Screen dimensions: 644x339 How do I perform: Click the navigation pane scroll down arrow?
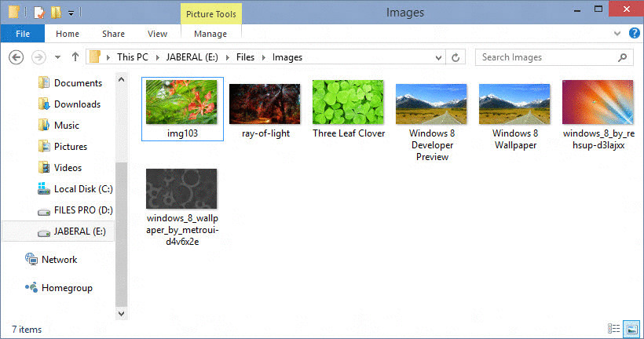pos(121,313)
